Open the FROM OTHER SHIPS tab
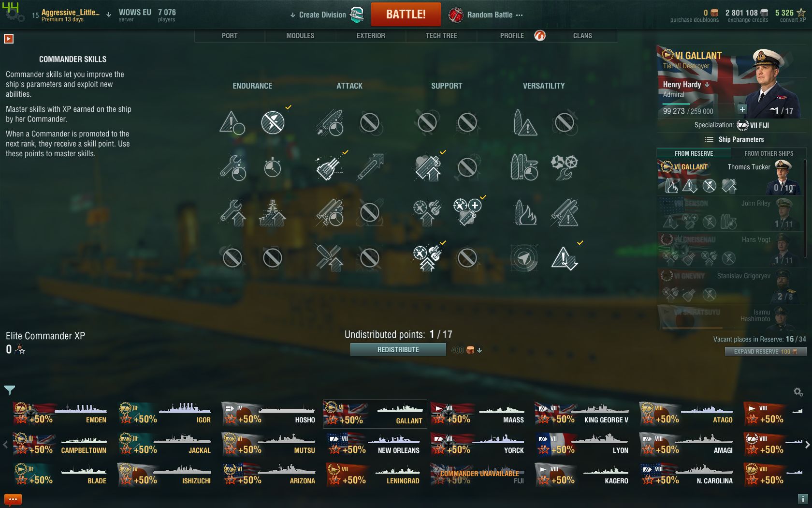The height and width of the screenshot is (508, 812). pos(768,153)
